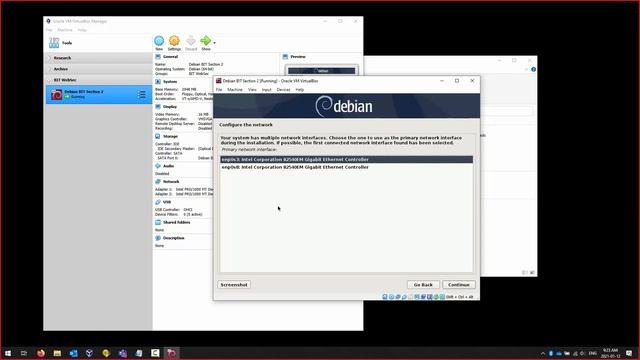The height and width of the screenshot is (360, 640).
Task: Click the Audio section icon
Action: [x=158, y=166]
